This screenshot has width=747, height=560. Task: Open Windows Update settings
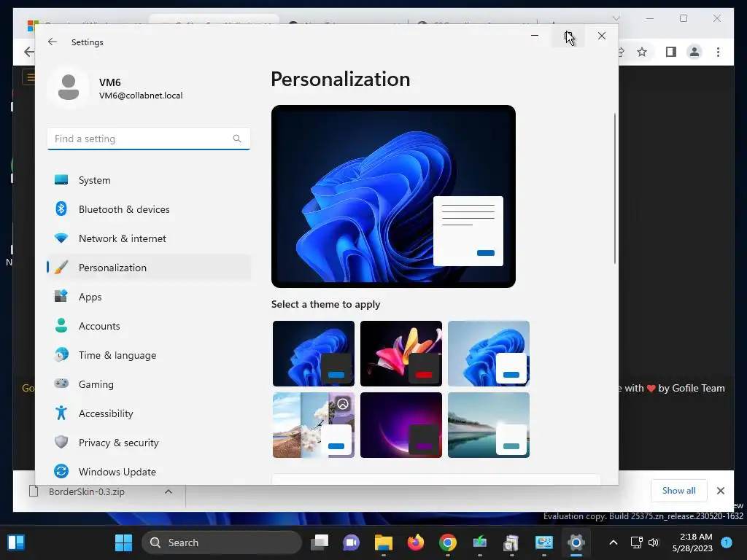(149, 472)
